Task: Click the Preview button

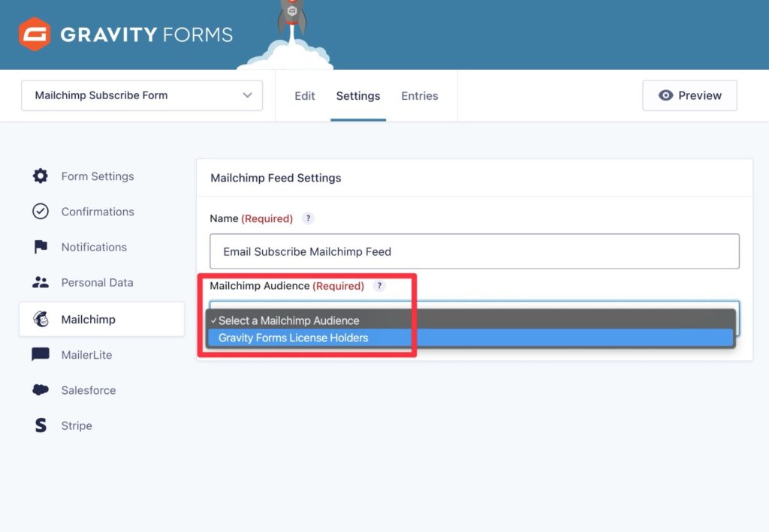Action: click(x=689, y=95)
